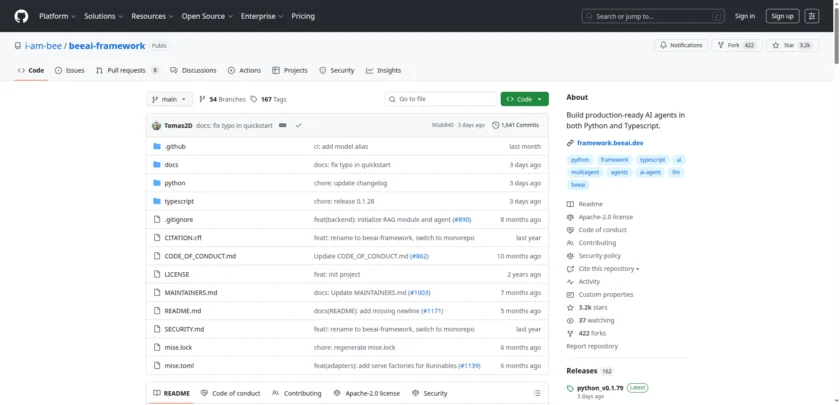Click the mise.toml file icon
This screenshot has height=405, width=840.
point(157,365)
